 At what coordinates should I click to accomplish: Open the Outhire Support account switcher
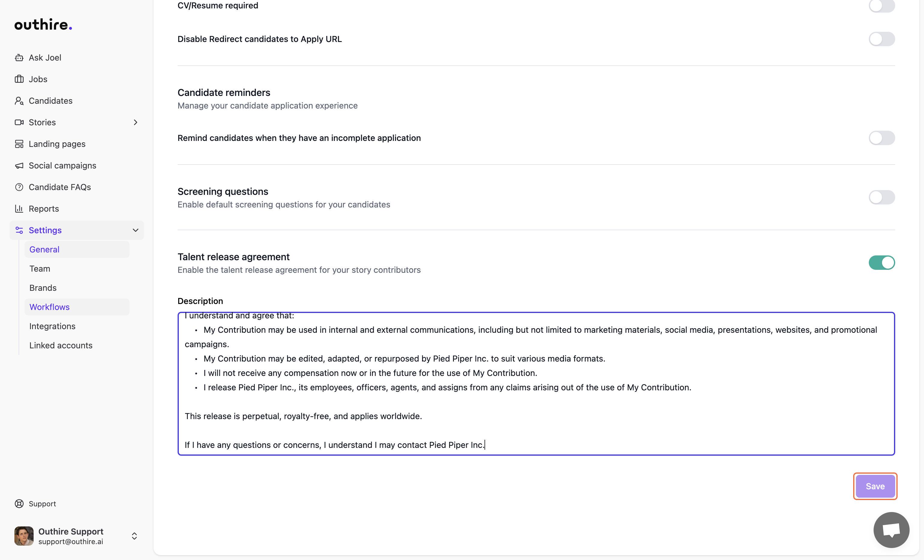coord(134,536)
